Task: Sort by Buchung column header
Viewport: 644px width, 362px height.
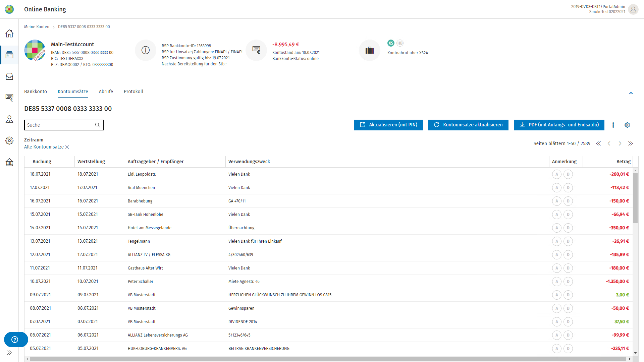Action: (49, 162)
